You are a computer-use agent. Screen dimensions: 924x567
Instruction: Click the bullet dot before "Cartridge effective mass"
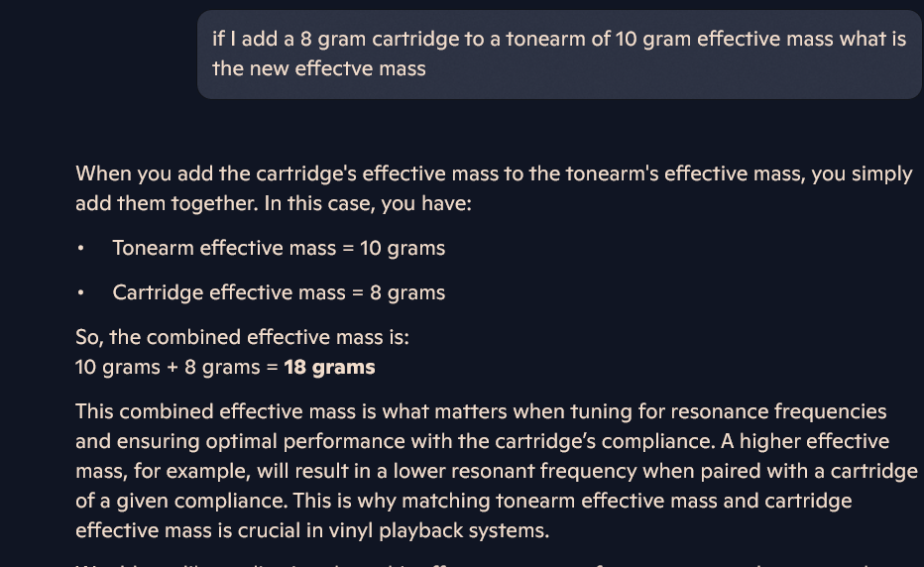(x=80, y=293)
